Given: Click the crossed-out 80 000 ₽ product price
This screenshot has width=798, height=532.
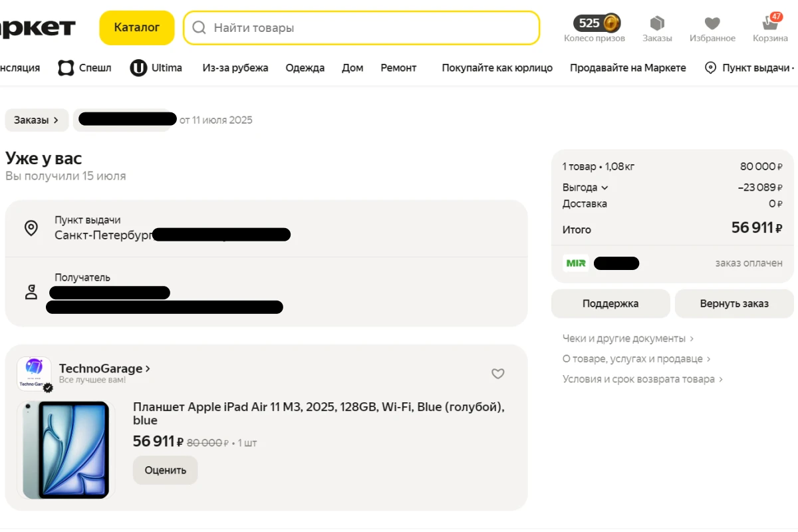Looking at the screenshot, I should pos(207,443).
